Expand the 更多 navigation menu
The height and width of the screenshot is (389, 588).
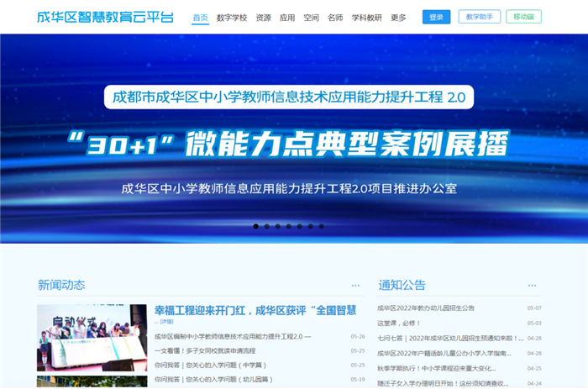click(x=398, y=18)
